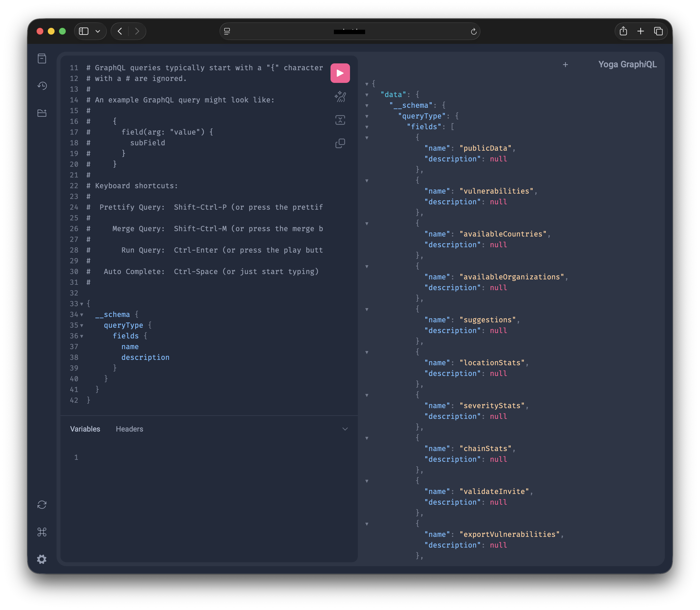Reload the page in Safari

(474, 31)
